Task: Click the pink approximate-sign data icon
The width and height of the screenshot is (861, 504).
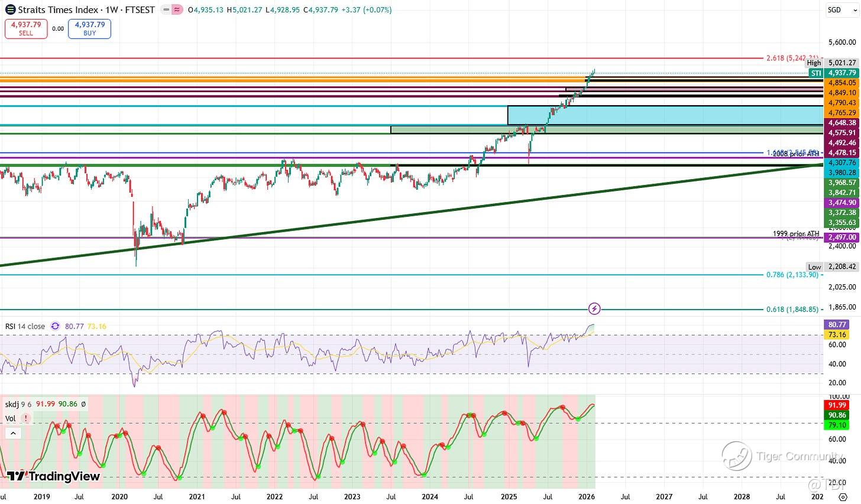Action: coord(176,10)
